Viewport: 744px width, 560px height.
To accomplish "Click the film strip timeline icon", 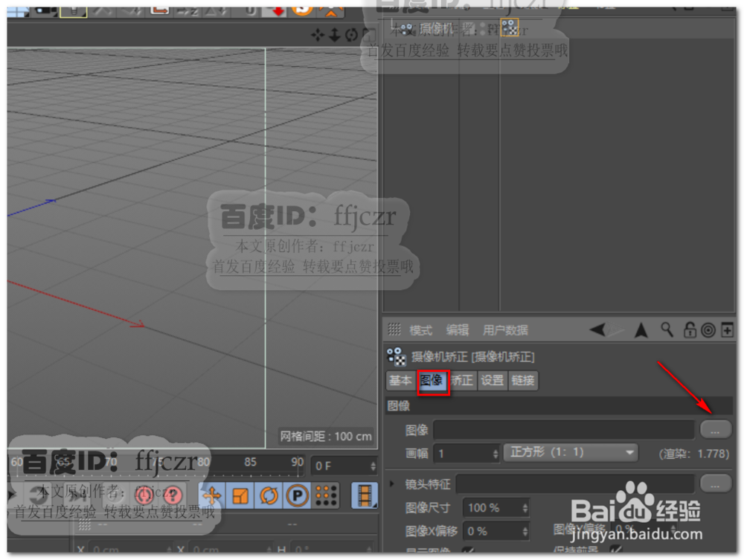I will pos(365,496).
